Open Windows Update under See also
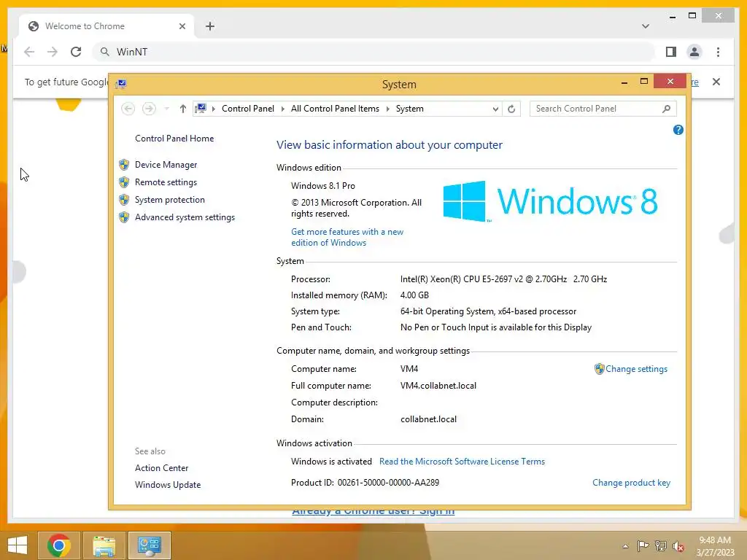Viewport: 747px width, 560px height. (168, 485)
